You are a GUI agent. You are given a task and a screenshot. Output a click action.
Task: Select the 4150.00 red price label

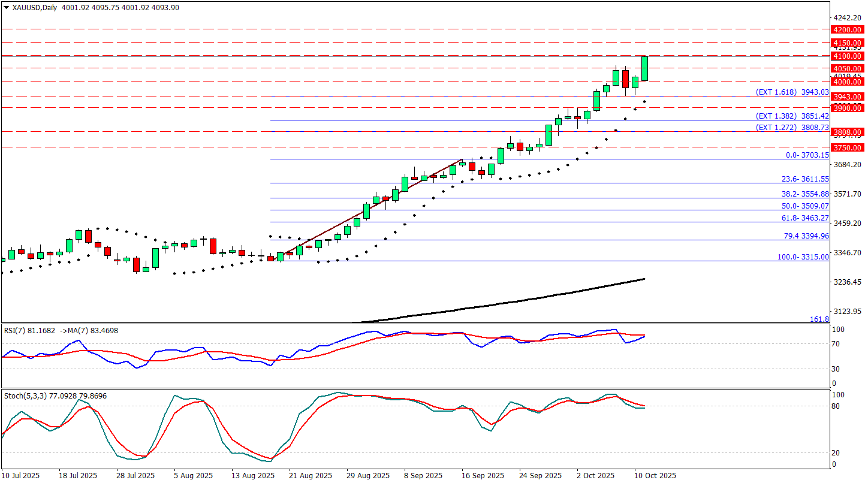click(x=847, y=43)
